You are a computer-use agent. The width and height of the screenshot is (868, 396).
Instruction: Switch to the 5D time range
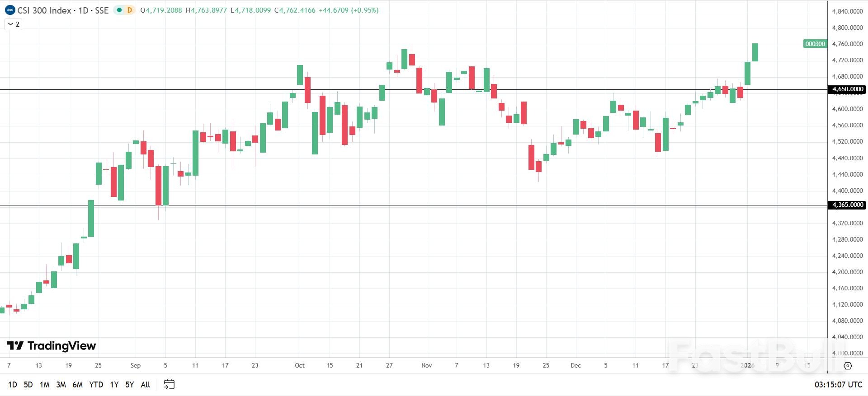click(28, 385)
